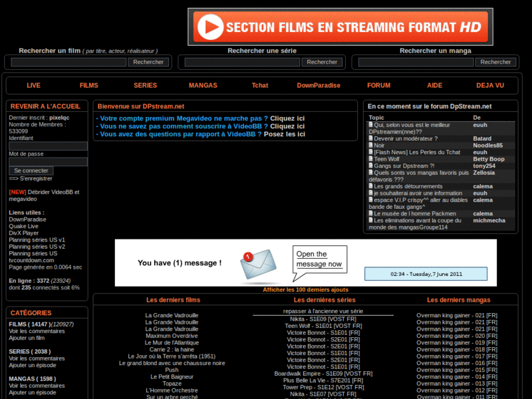Open 'Planning séries US v1' link
The image size is (532, 399).
(x=37, y=240)
